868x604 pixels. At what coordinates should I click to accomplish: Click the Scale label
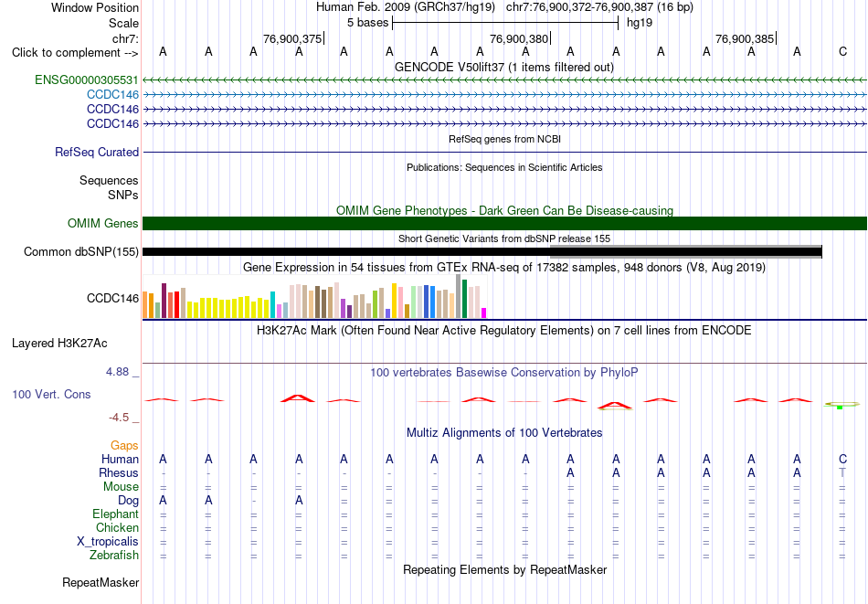pos(124,23)
